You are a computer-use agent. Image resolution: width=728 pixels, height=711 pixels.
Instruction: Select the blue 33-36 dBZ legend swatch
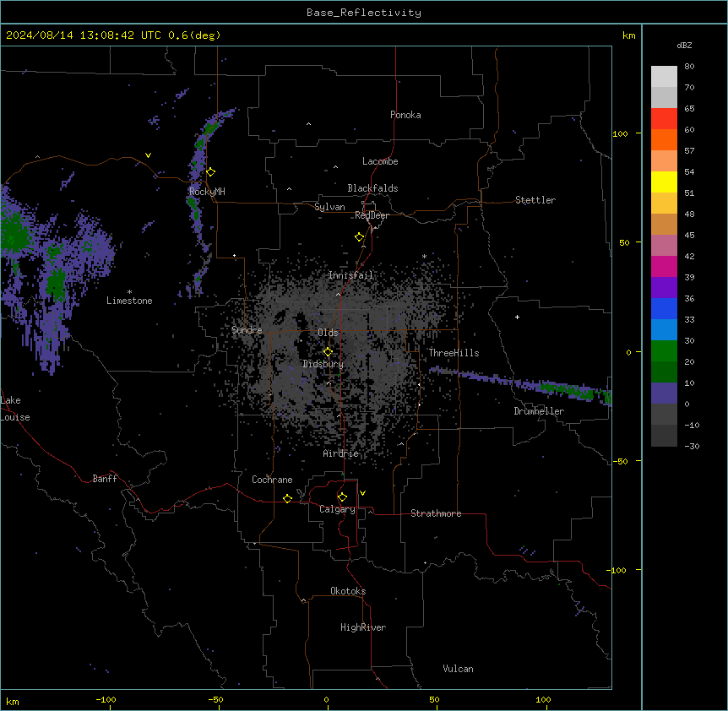pos(664,308)
